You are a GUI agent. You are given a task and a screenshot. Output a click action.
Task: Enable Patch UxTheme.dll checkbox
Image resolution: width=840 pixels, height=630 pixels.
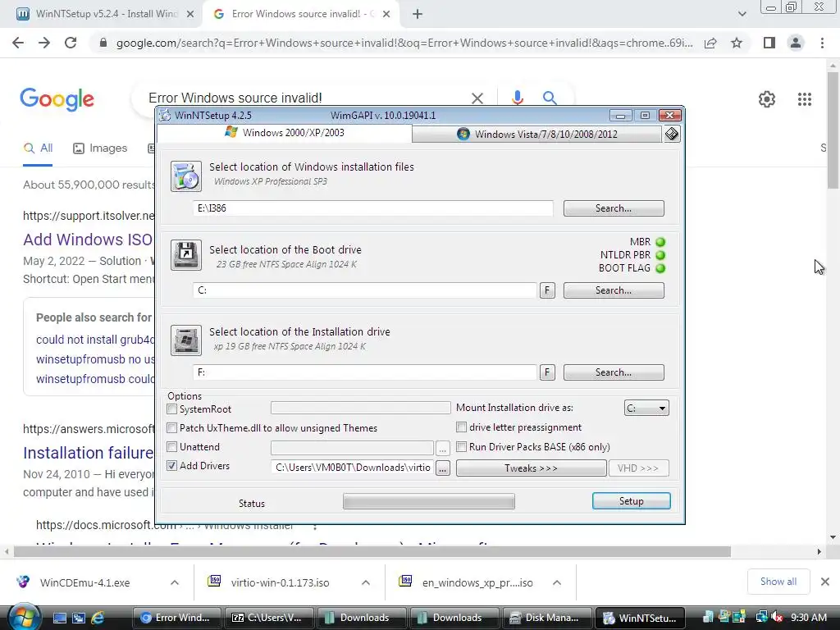tap(172, 428)
